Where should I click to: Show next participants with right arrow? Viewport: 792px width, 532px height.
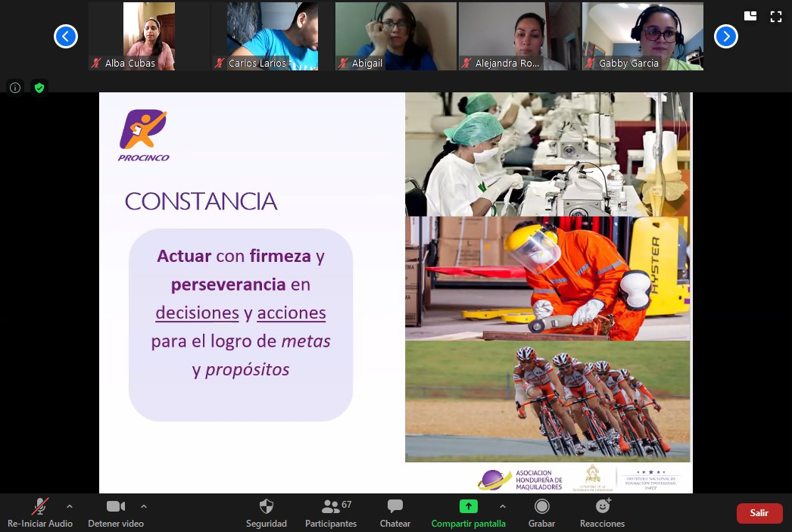(726, 36)
